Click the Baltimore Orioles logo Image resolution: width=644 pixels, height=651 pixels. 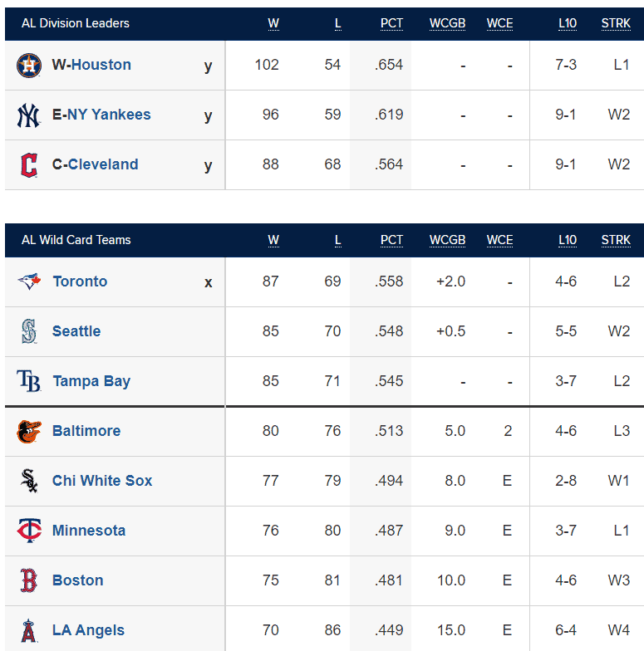[x=28, y=432]
